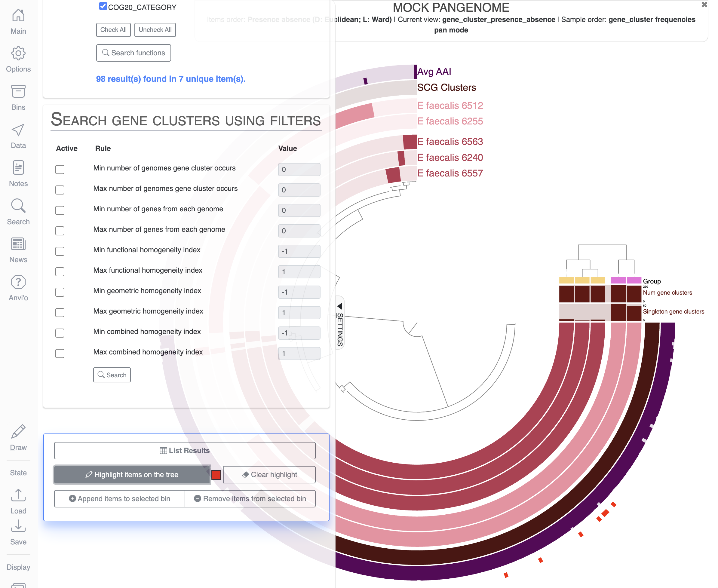Viewport: 718px width, 588px height.
Task: Click the Min geometric homogeneity value field
Action: (x=299, y=292)
